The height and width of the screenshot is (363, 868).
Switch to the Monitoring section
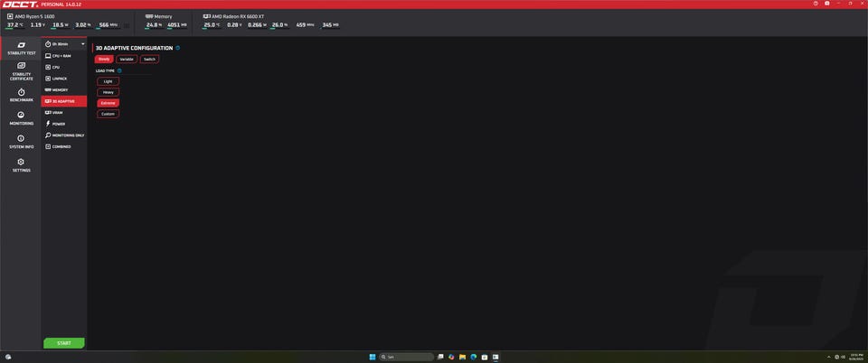[x=21, y=118]
